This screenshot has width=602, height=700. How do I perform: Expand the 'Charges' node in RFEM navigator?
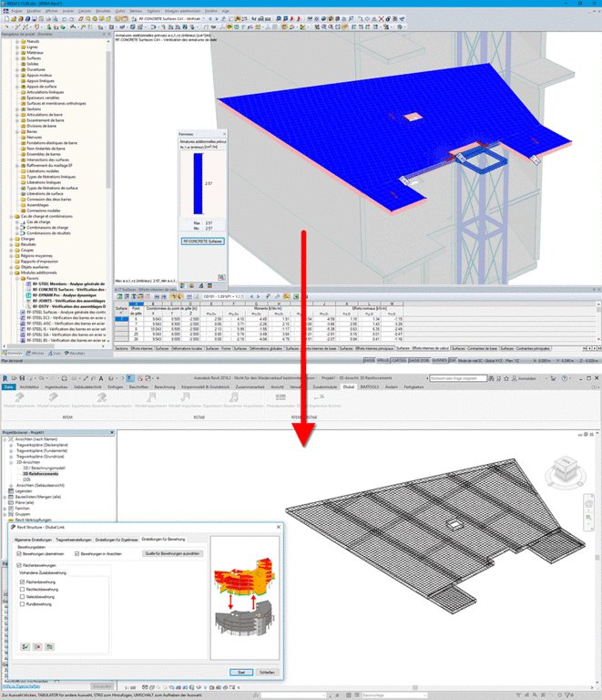(12, 239)
